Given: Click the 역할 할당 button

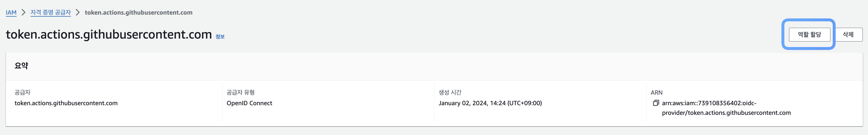Looking at the screenshot, I should point(809,34).
